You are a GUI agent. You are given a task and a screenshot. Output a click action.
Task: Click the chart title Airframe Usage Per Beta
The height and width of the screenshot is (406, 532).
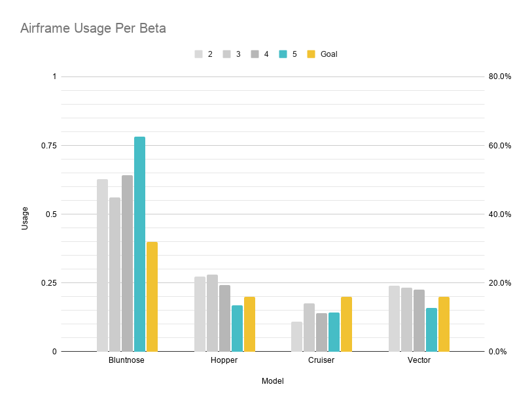pos(93,29)
